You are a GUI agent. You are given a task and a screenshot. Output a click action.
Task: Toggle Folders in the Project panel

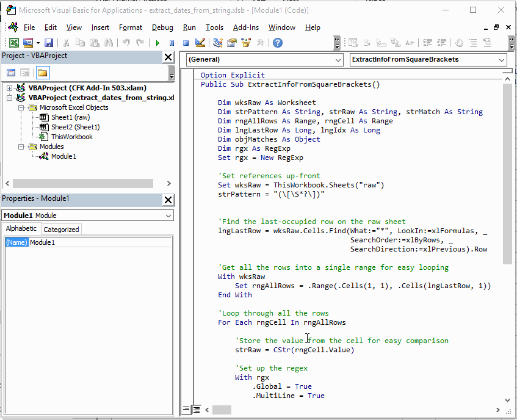click(x=43, y=73)
